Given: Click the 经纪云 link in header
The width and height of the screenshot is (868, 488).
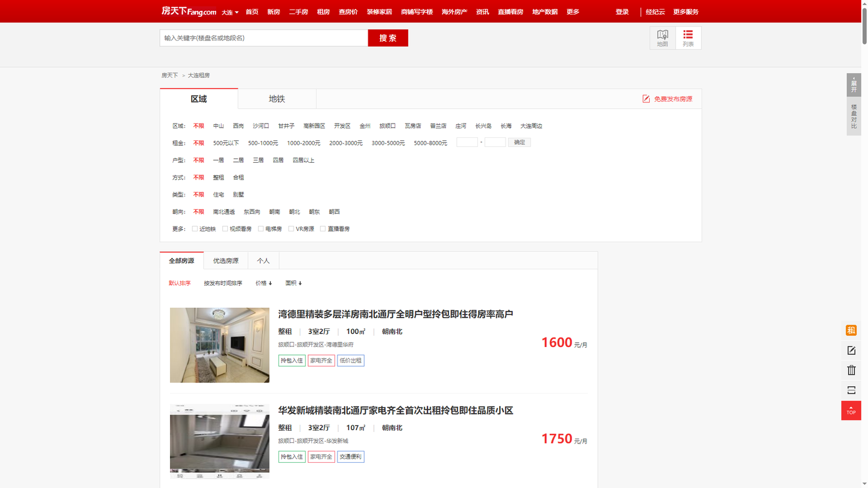Looking at the screenshot, I should tap(655, 11).
